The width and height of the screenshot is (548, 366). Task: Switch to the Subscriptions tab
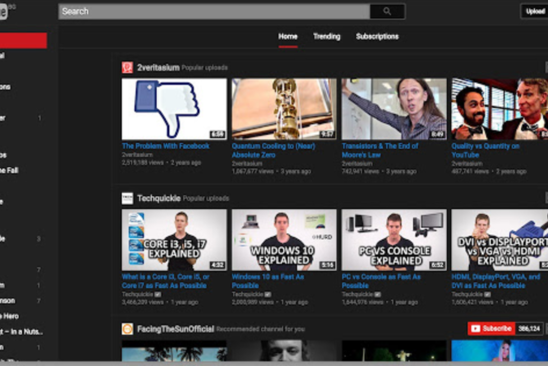pos(377,36)
